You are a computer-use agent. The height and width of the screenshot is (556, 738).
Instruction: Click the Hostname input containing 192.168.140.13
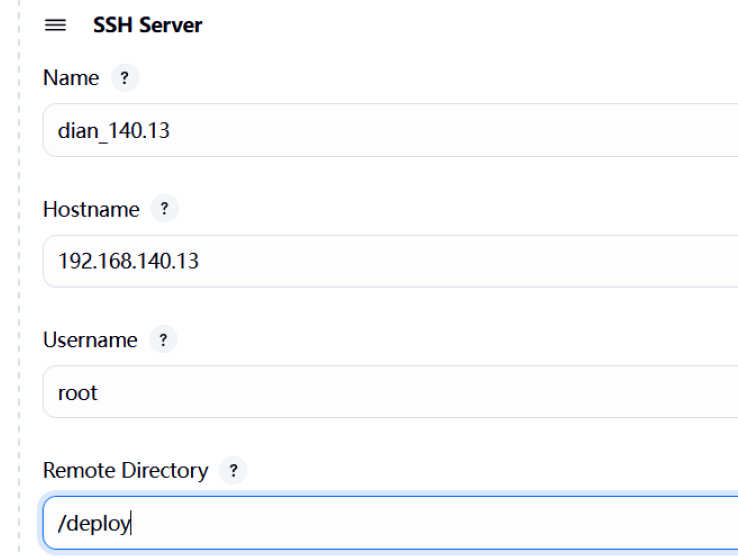[390, 261]
